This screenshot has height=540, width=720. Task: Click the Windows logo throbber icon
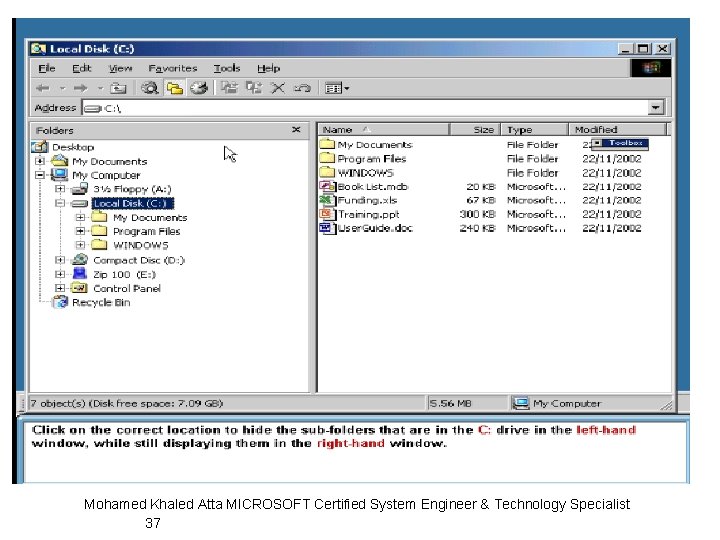(651, 68)
